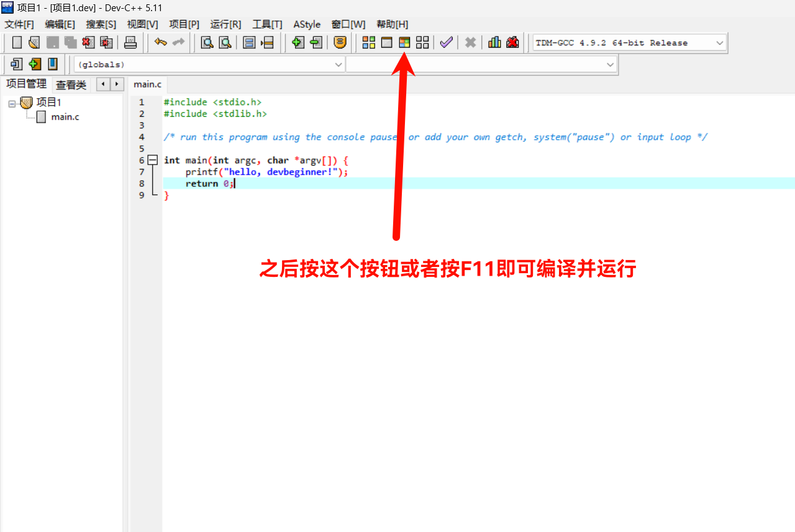Screen dimensions: 795x532
Task: Click the Goto function toolbar icon
Action: pyautogui.click(x=249, y=43)
